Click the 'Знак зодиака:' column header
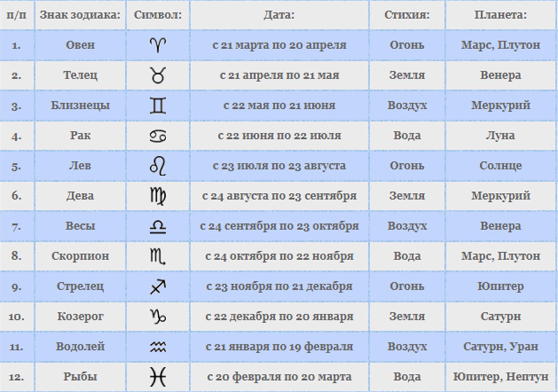558x392 pixels. coord(80,15)
